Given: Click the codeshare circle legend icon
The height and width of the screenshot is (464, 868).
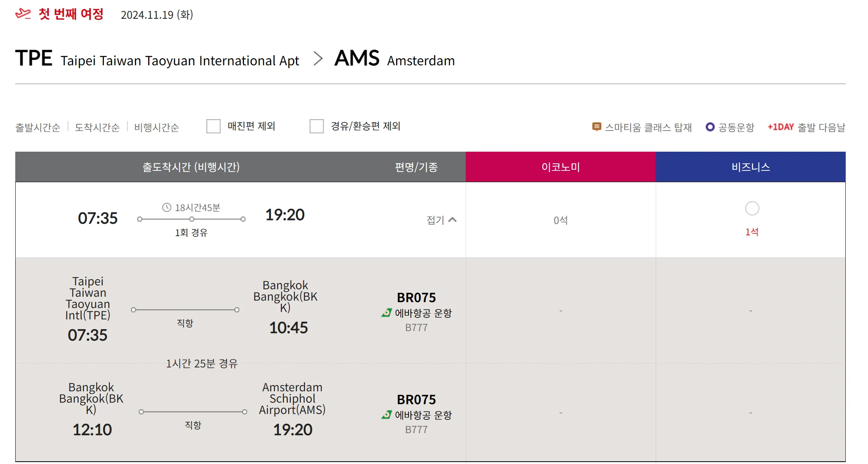Looking at the screenshot, I should click(x=710, y=127).
